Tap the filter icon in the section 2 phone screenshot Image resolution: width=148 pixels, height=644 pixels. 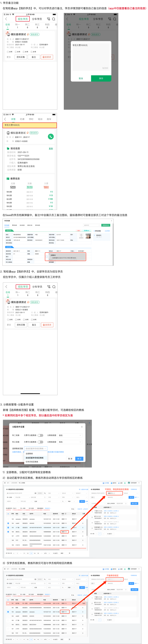(x=49, y=287)
